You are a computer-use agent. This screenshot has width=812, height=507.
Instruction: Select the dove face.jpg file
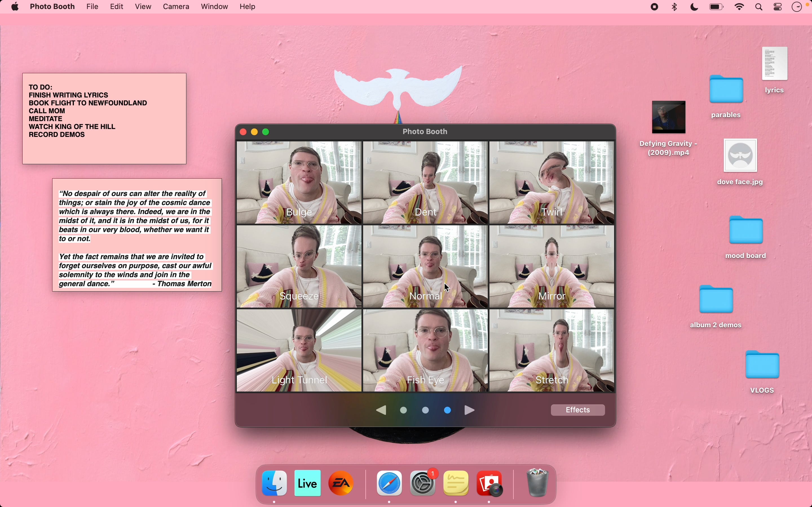click(x=740, y=155)
